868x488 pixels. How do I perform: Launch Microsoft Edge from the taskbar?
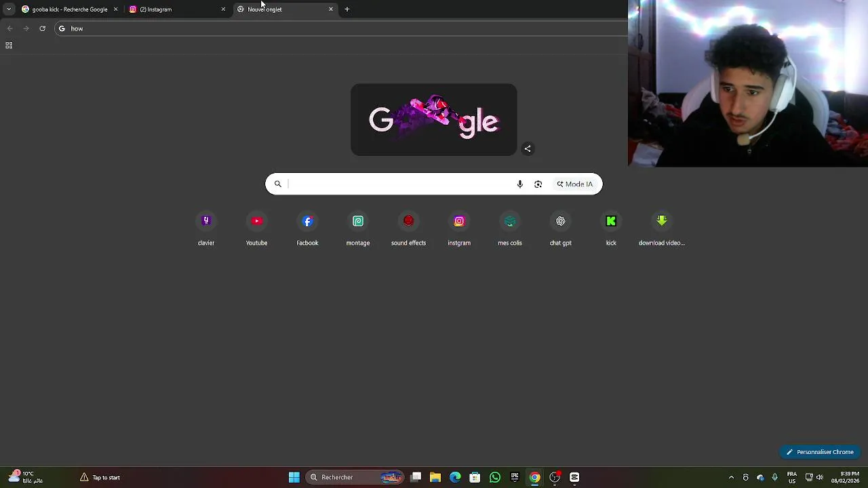(455, 477)
